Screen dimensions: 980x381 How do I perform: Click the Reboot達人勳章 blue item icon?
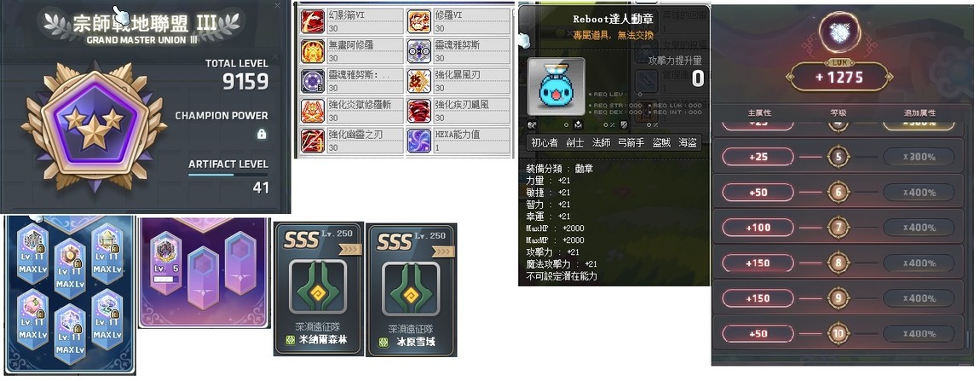click(x=556, y=87)
